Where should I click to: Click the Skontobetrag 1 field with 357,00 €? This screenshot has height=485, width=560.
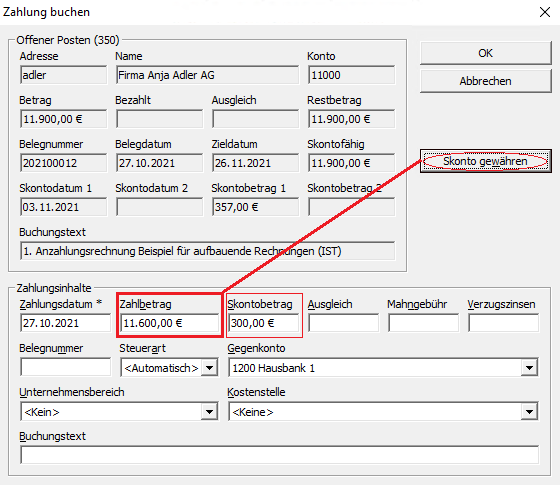point(255,207)
